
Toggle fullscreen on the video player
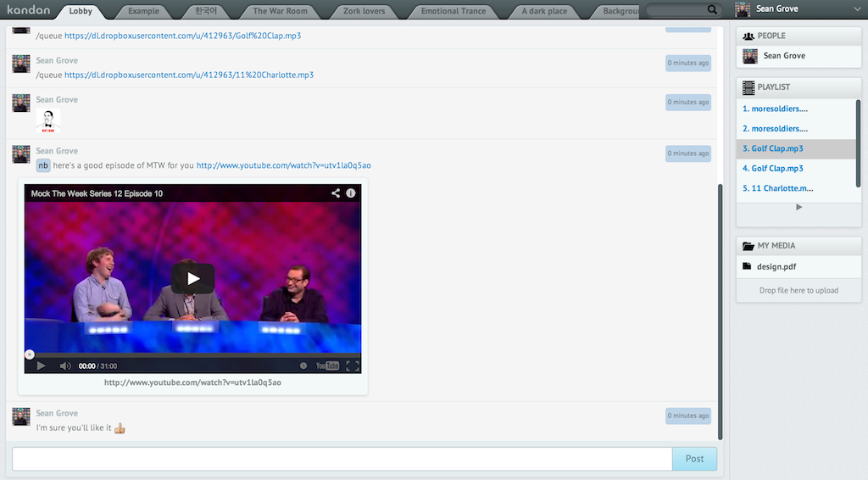353,366
